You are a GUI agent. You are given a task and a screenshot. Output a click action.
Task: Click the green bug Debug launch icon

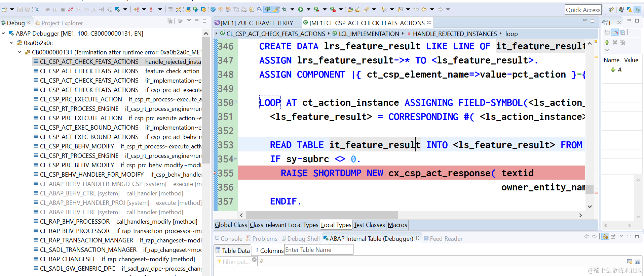point(285,9)
